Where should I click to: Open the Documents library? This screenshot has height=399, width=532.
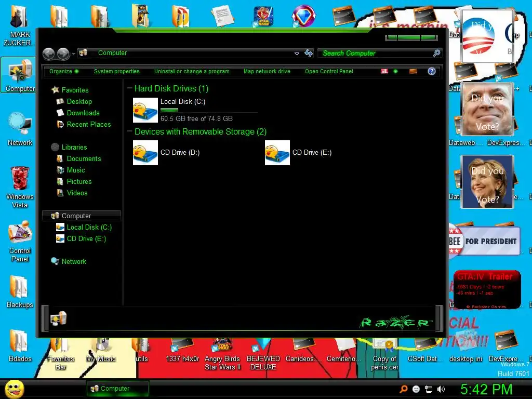click(x=84, y=159)
